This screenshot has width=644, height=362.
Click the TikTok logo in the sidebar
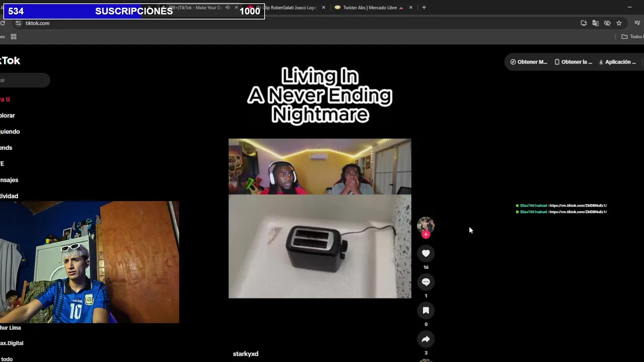10,60
